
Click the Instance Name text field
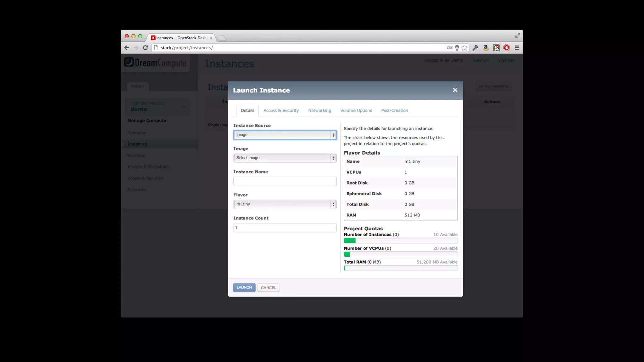pos(285,181)
